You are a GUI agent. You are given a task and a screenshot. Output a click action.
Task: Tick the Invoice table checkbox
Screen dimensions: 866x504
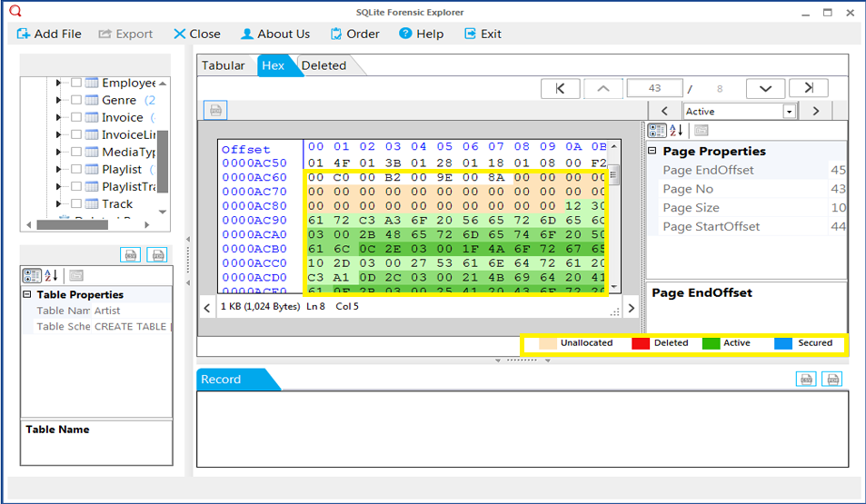click(x=76, y=117)
